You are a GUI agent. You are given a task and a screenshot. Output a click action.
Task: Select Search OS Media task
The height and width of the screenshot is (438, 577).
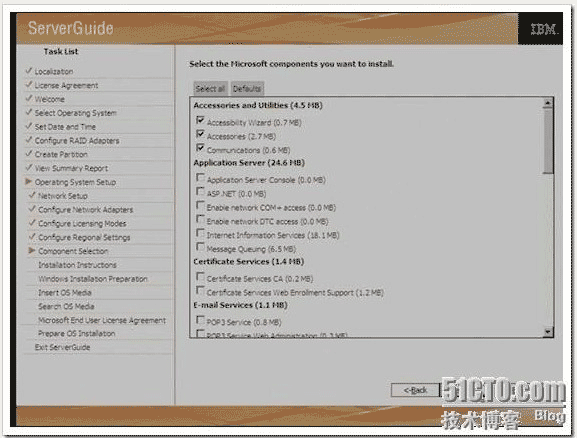click(x=66, y=306)
